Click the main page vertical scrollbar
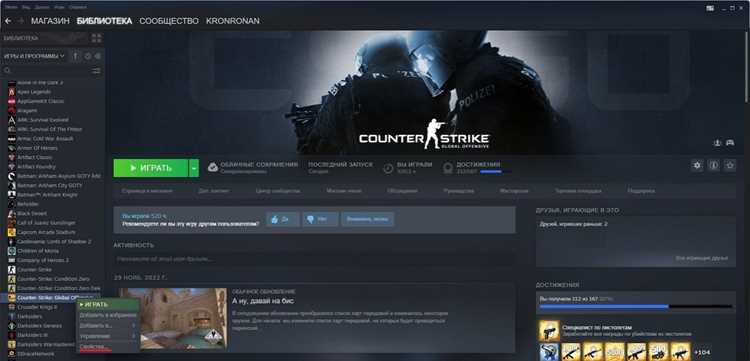This screenshot has width=750, height=361. tap(747, 67)
